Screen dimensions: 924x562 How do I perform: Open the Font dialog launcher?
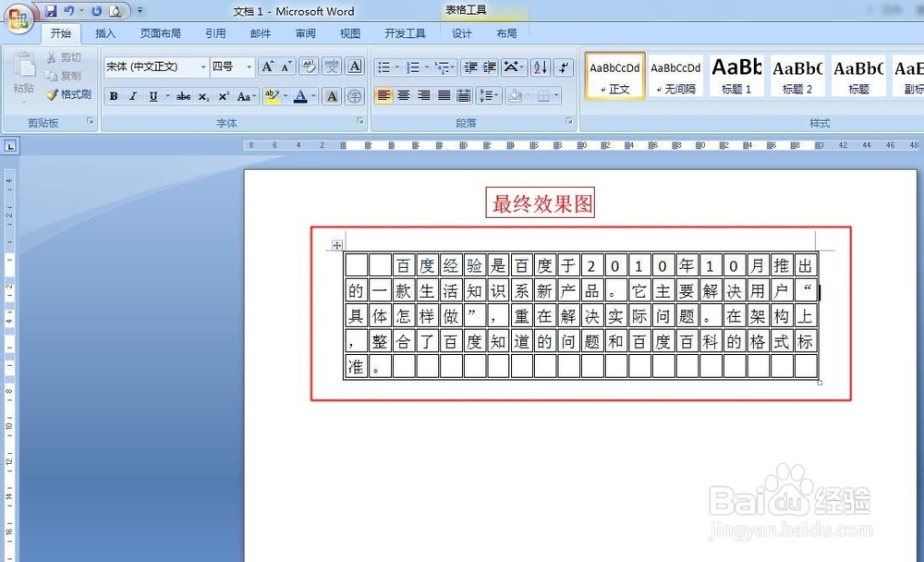click(x=360, y=121)
